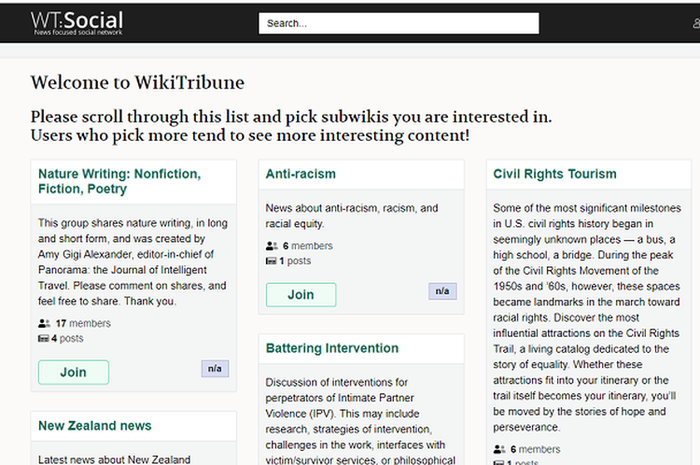The height and width of the screenshot is (465, 700).
Task: Click 'Latest news about New Zealand' text
Action: (114, 459)
